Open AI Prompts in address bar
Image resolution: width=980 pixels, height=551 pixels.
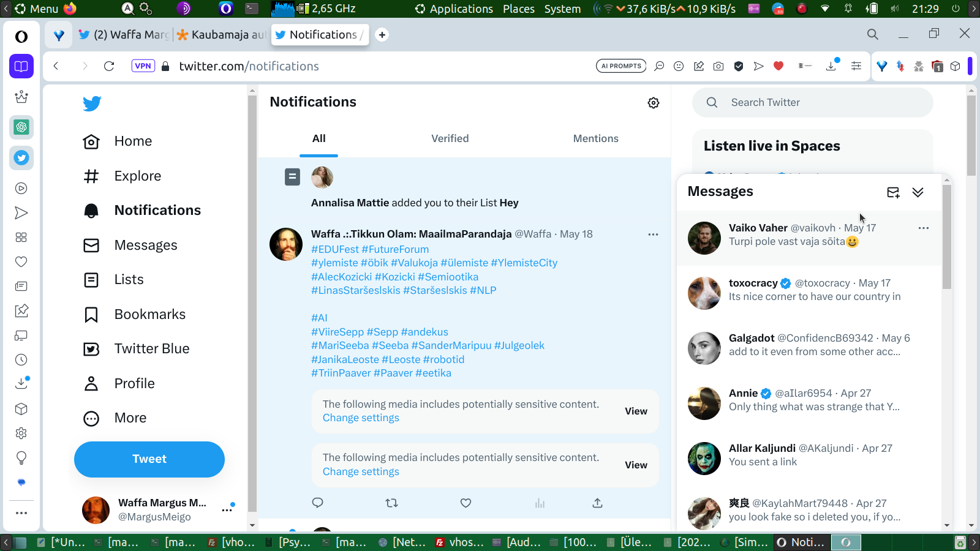(x=621, y=66)
